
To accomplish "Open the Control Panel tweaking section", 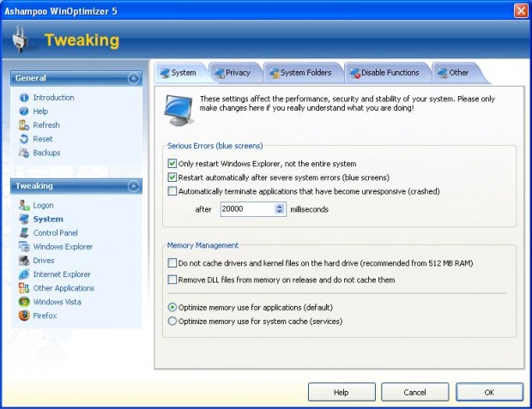I will 55,232.
